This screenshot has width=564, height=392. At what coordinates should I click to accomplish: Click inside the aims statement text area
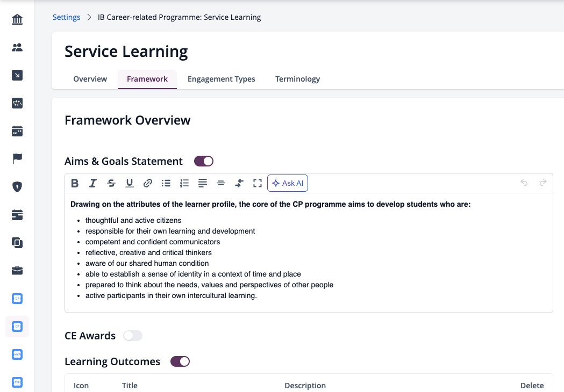point(309,253)
